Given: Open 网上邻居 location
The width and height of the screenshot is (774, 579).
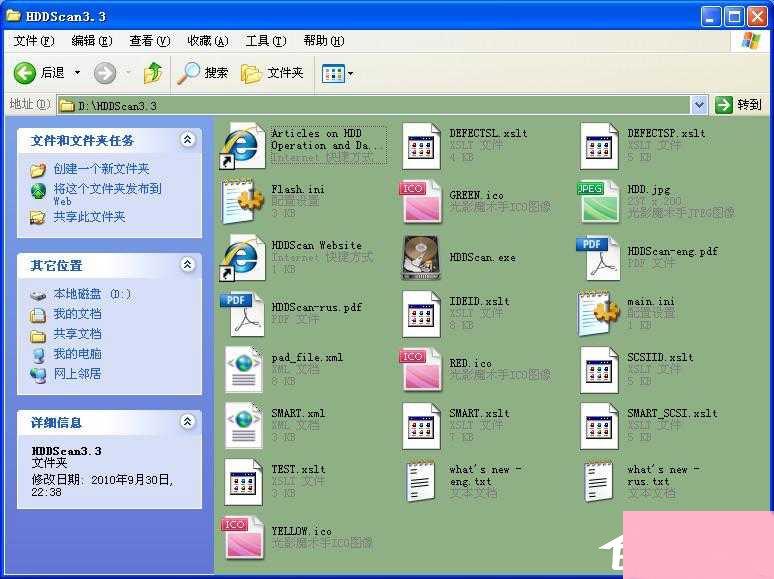Looking at the screenshot, I should [77, 374].
